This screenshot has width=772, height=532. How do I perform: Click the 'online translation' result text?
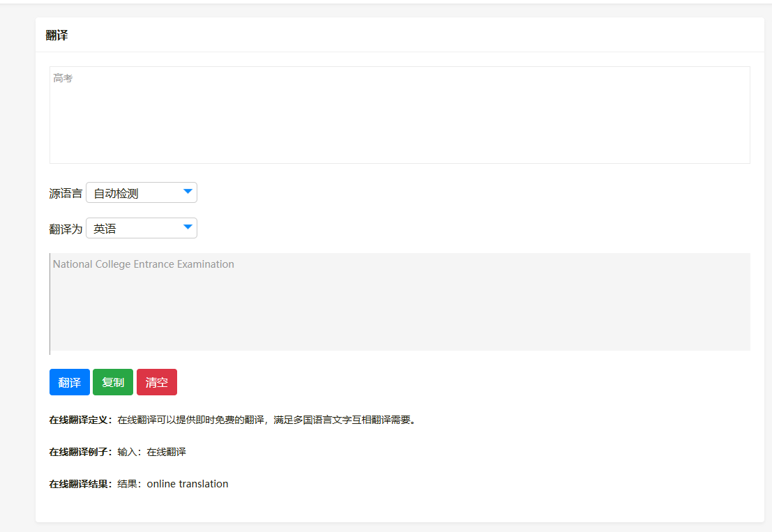pyautogui.click(x=187, y=484)
